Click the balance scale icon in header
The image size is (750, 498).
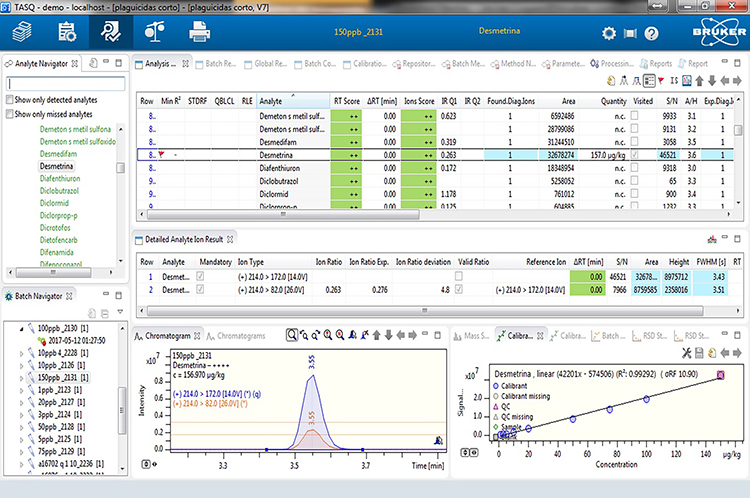tap(155, 32)
